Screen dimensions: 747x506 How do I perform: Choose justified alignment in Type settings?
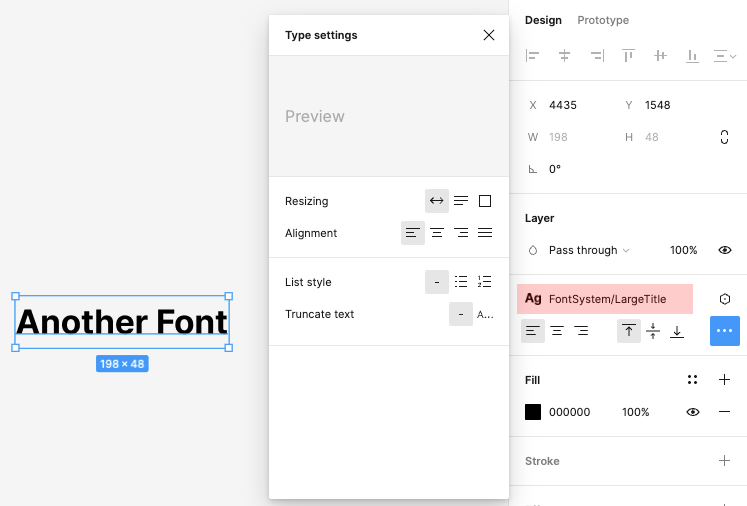(x=485, y=233)
